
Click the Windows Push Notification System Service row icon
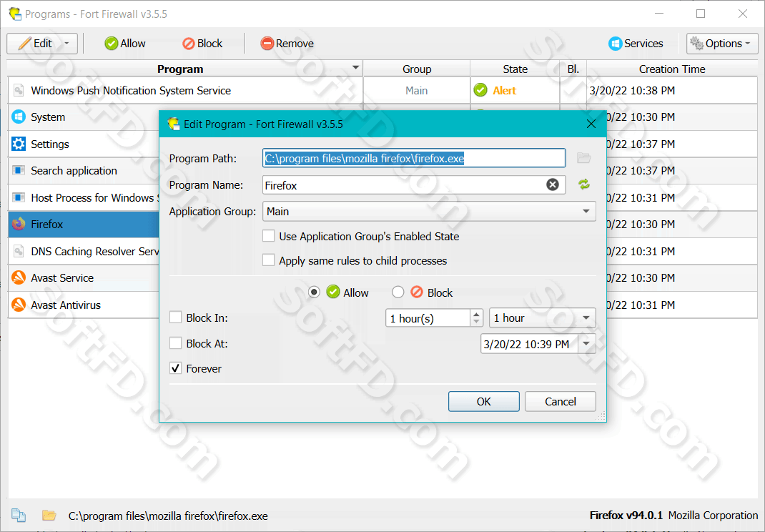point(19,90)
